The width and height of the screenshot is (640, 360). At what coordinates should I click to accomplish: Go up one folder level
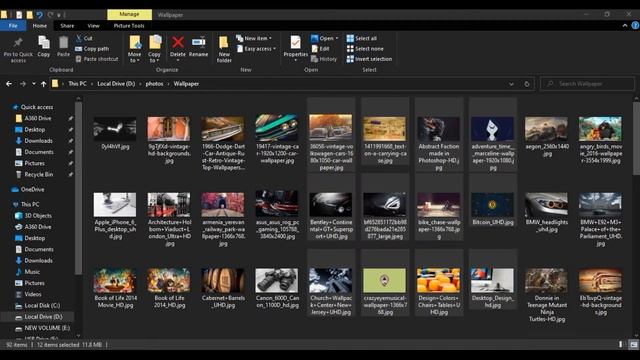click(44, 84)
